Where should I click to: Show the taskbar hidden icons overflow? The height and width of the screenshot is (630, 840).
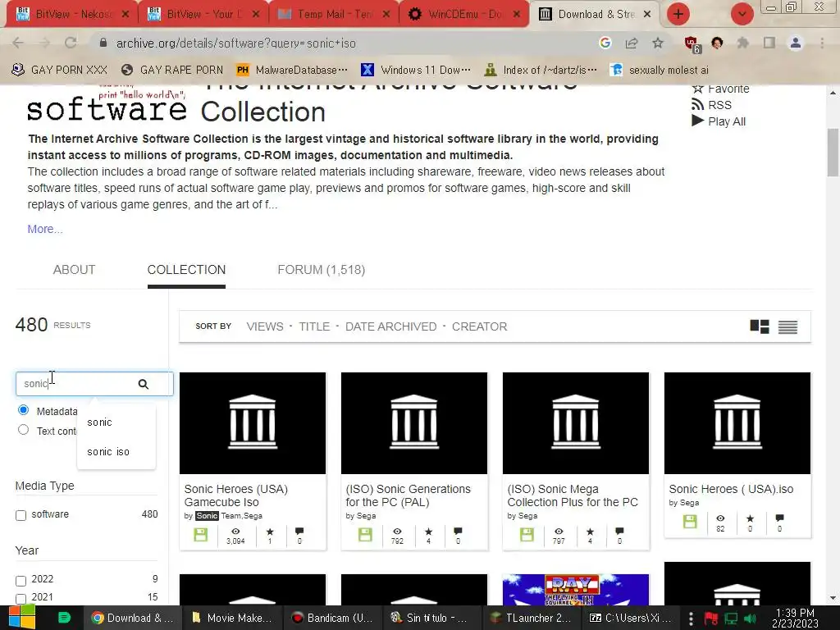(691, 619)
